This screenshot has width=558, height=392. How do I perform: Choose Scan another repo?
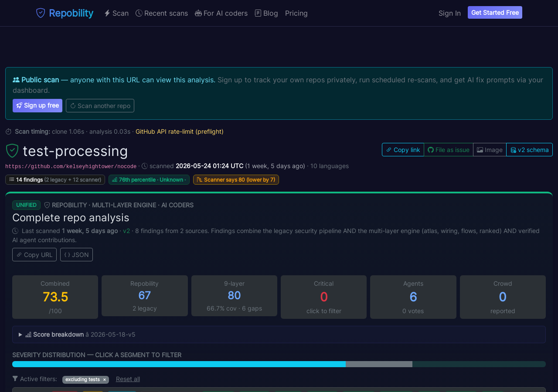click(100, 105)
